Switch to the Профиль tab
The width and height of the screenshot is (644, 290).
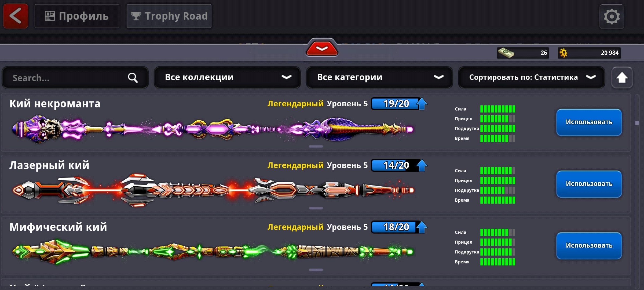[77, 16]
